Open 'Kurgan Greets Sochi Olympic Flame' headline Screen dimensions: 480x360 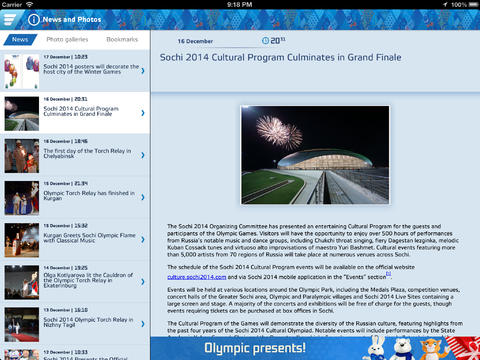click(89, 238)
